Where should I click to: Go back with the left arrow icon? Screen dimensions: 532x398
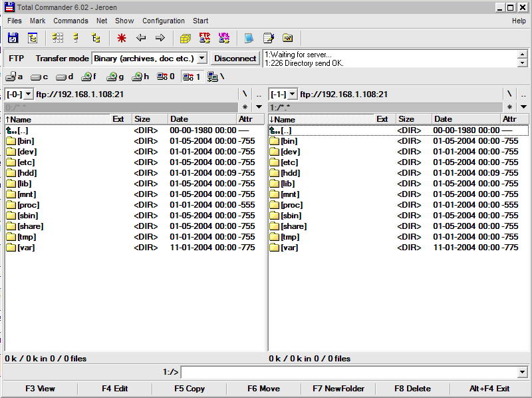(x=141, y=38)
